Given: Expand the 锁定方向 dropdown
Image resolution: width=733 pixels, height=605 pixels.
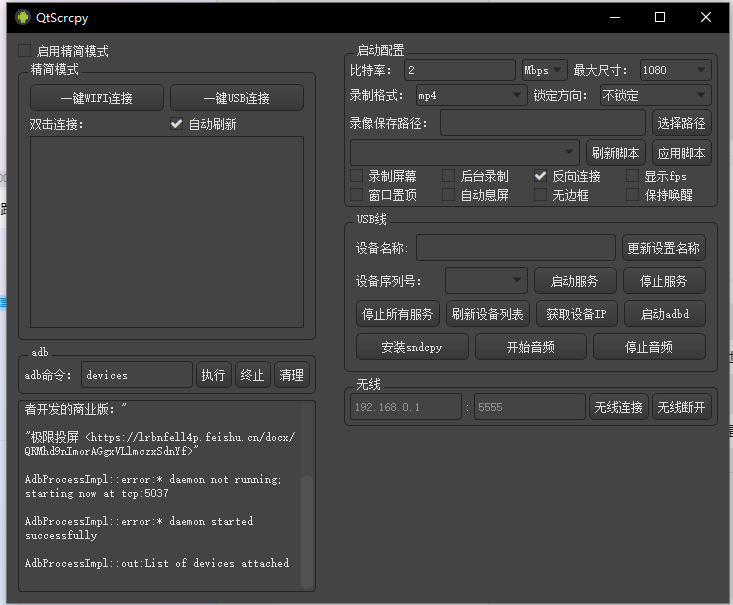Looking at the screenshot, I should pos(655,95).
